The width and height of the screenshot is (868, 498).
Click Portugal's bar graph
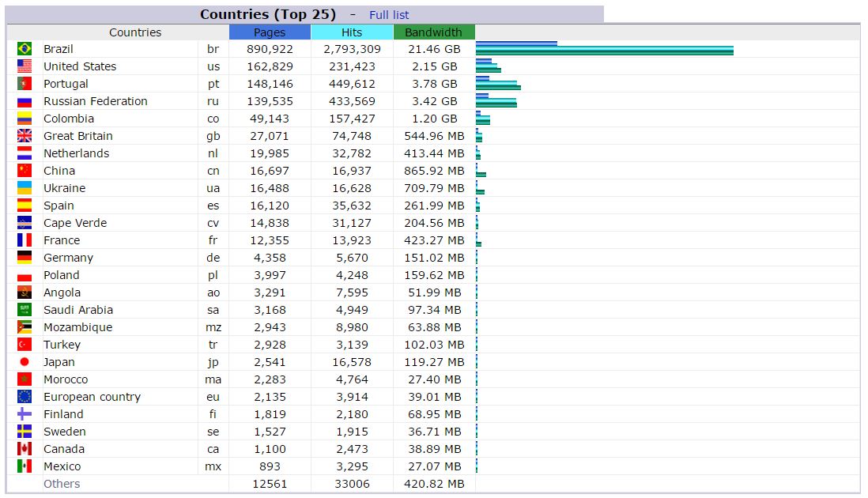click(498, 84)
